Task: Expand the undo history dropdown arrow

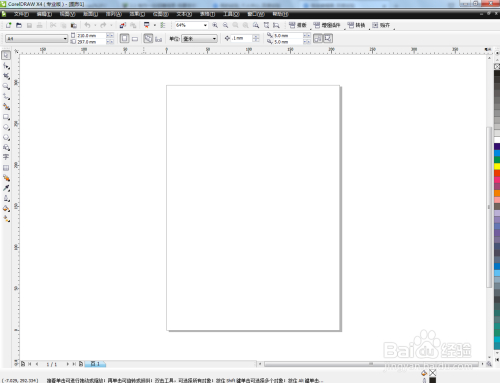Action: click(x=95, y=25)
